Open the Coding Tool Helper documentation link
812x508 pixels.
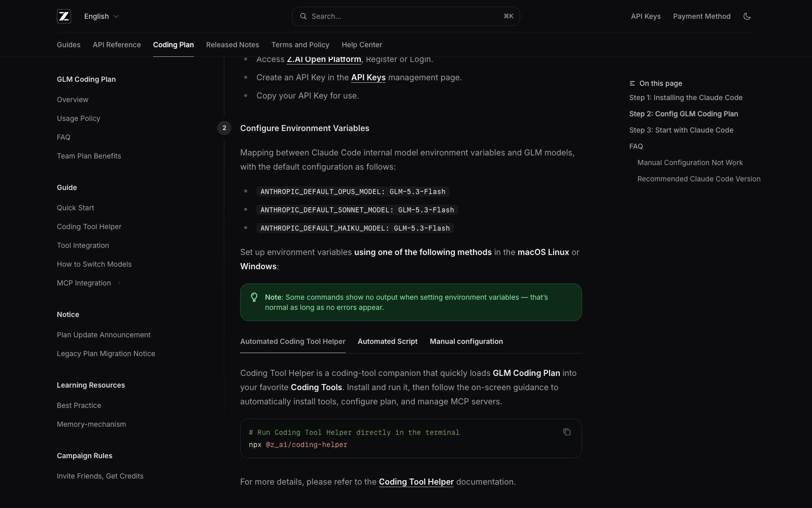point(416,482)
